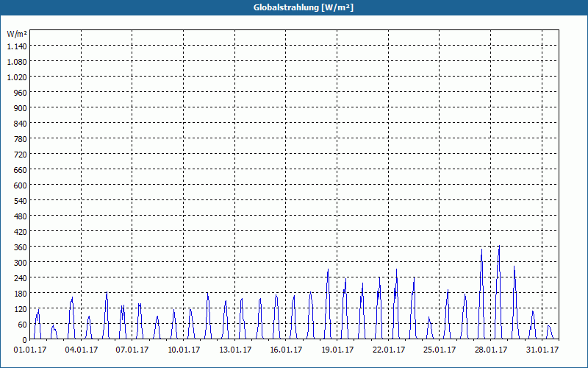This screenshot has width=588, height=368.
Task: Select the 28.01.17 date label
Action: [491, 350]
